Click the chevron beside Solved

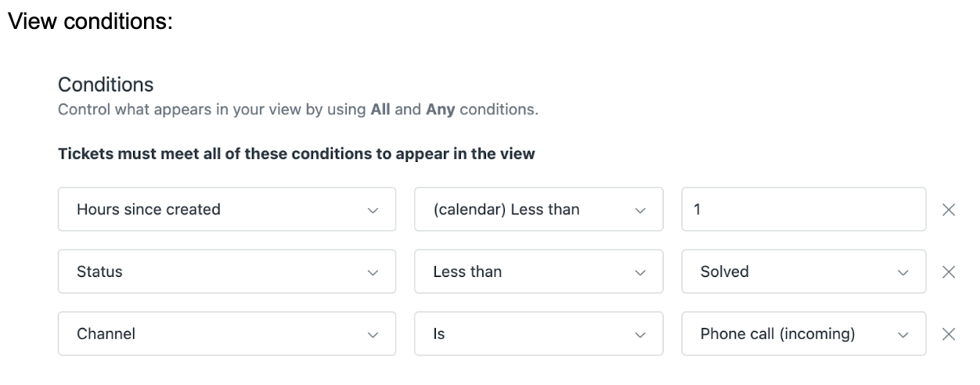coord(903,272)
